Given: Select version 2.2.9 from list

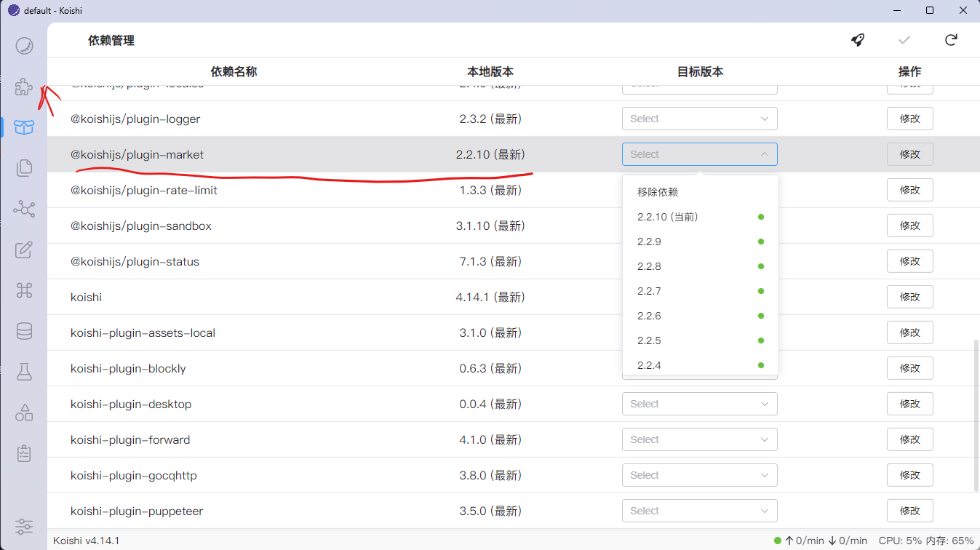Looking at the screenshot, I should [701, 242].
